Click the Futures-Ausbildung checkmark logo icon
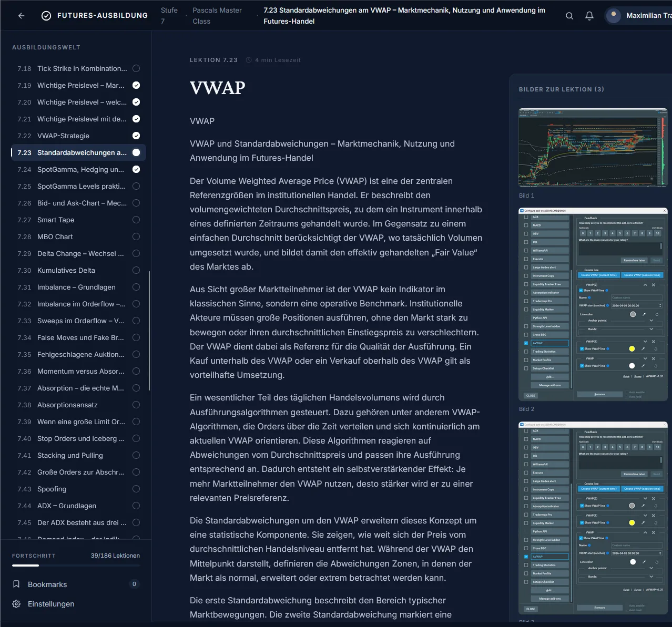This screenshot has height=627, width=672. tap(46, 16)
